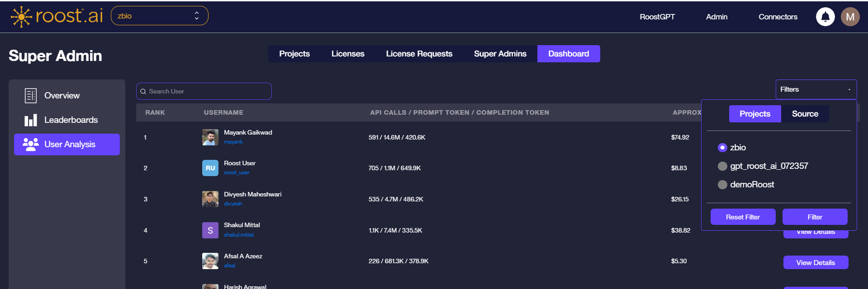Open Afsal A Azeez's profile photo
This screenshot has height=289, width=868.
[210, 261]
